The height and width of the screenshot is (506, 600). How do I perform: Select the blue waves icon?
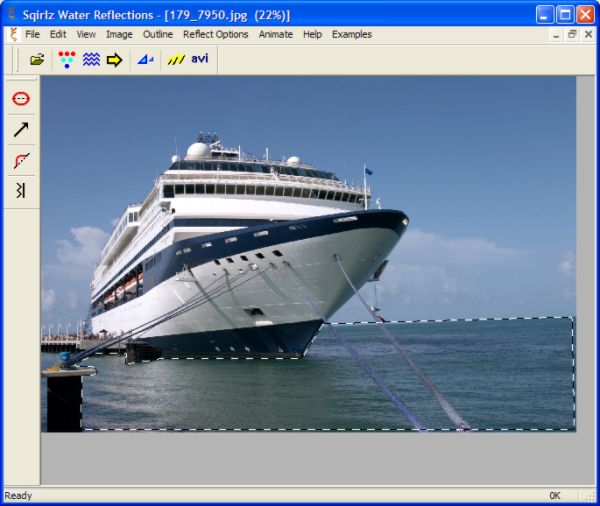point(91,59)
